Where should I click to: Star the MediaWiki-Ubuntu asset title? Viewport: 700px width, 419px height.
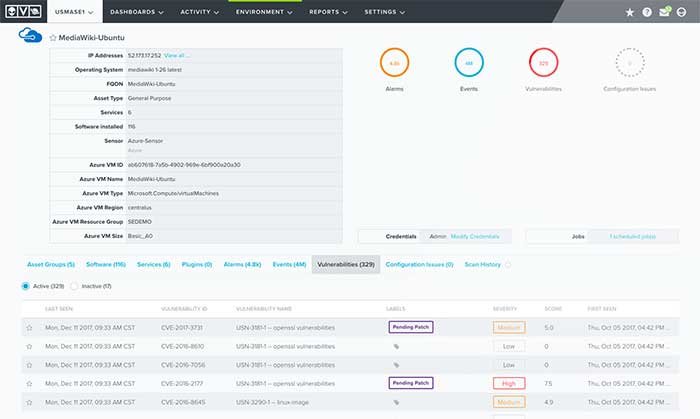(x=53, y=38)
